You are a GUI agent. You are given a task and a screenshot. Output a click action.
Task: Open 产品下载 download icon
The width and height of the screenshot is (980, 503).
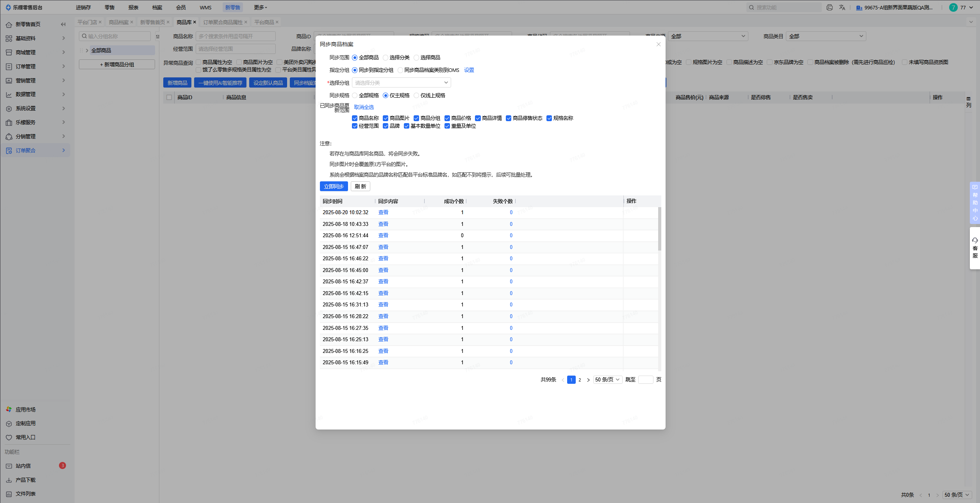[x=9, y=480]
